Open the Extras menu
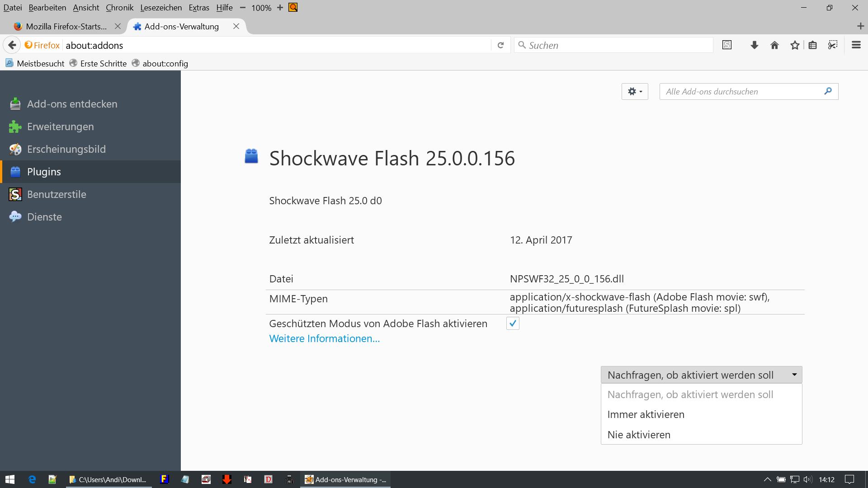Viewport: 868px width, 488px height. tap(199, 8)
